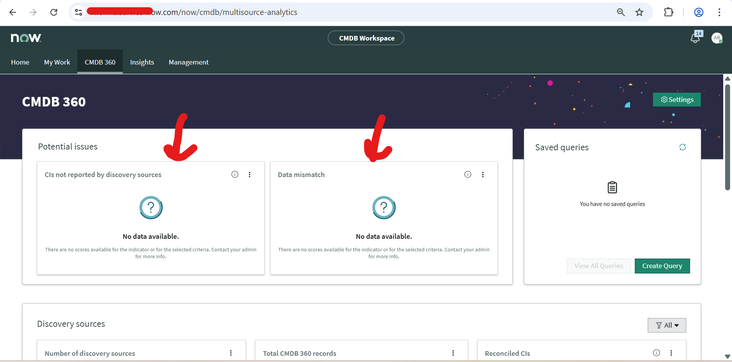
Task: Open site information icon in address bar
Action: tap(78, 13)
